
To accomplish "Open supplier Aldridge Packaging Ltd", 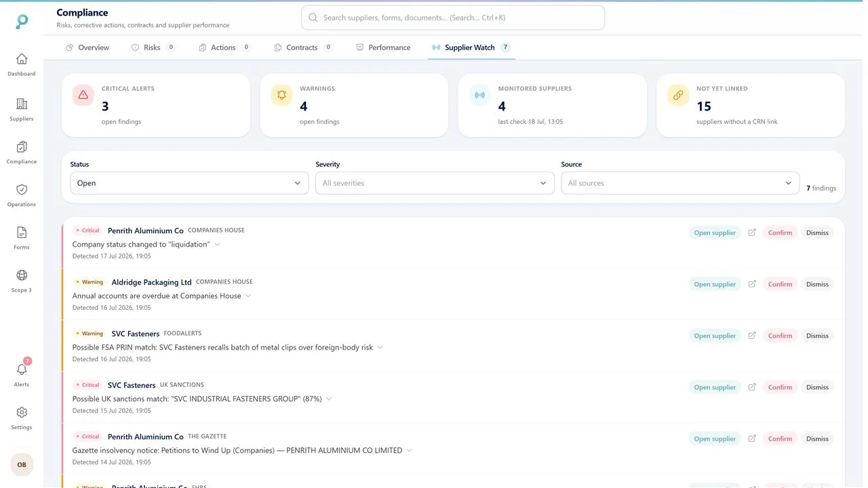I will click(715, 284).
